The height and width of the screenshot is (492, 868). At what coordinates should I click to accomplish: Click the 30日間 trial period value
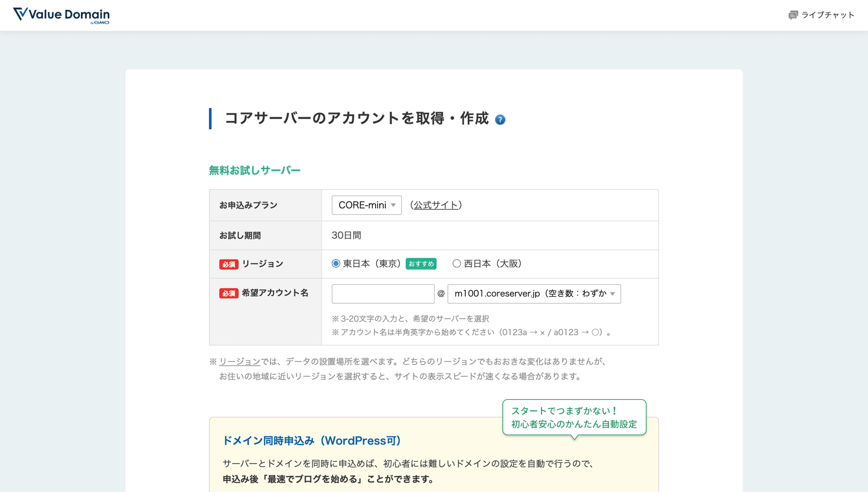(x=346, y=235)
